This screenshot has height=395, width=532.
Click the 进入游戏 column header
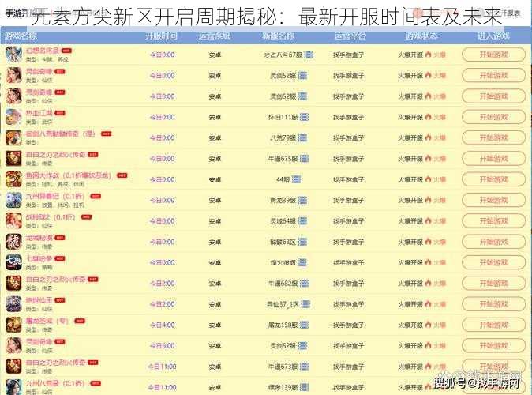point(493,36)
